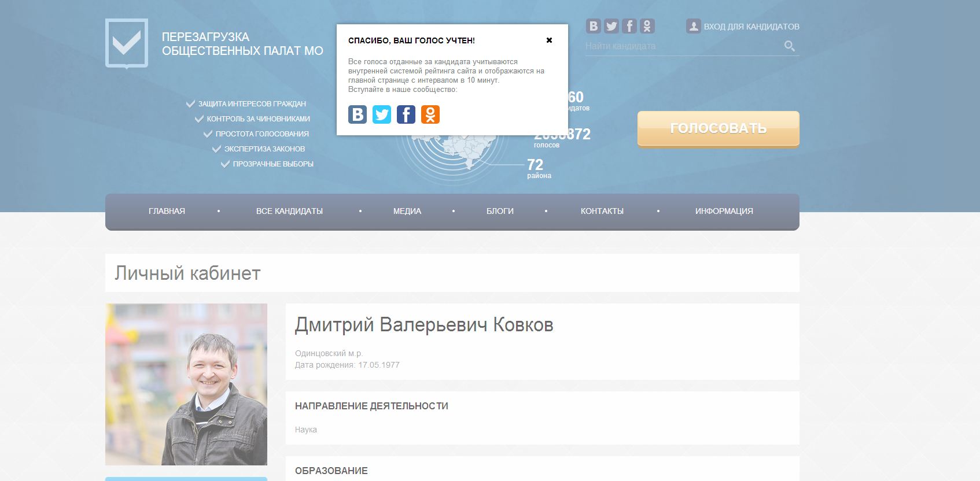Click the 'Контроль за чиновниками' item
Viewport: 980px width, 481px height.
point(259,119)
